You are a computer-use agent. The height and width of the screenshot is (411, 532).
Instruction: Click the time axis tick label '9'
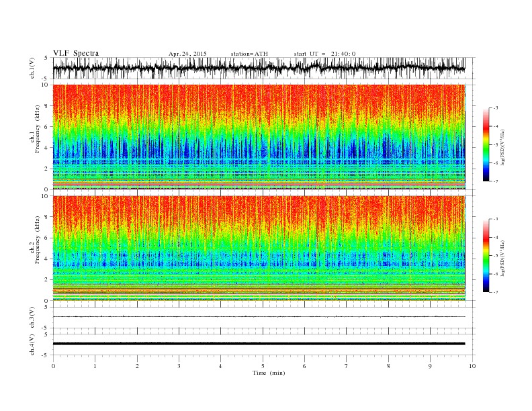(x=430, y=366)
